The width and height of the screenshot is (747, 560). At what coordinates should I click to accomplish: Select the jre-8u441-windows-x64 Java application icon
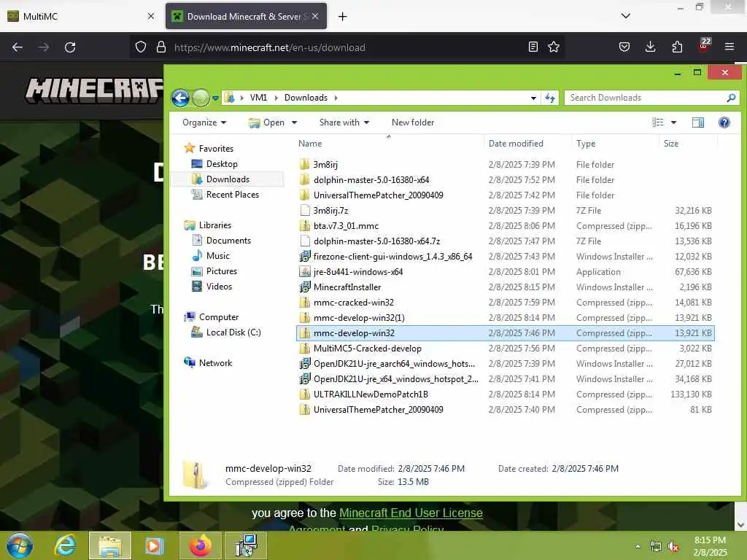pyautogui.click(x=305, y=271)
